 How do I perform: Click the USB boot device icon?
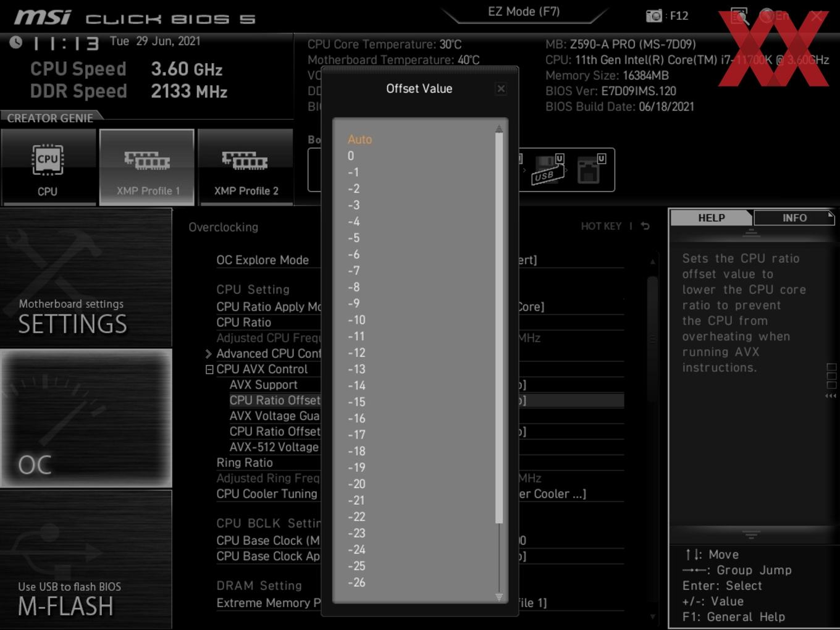tap(548, 170)
